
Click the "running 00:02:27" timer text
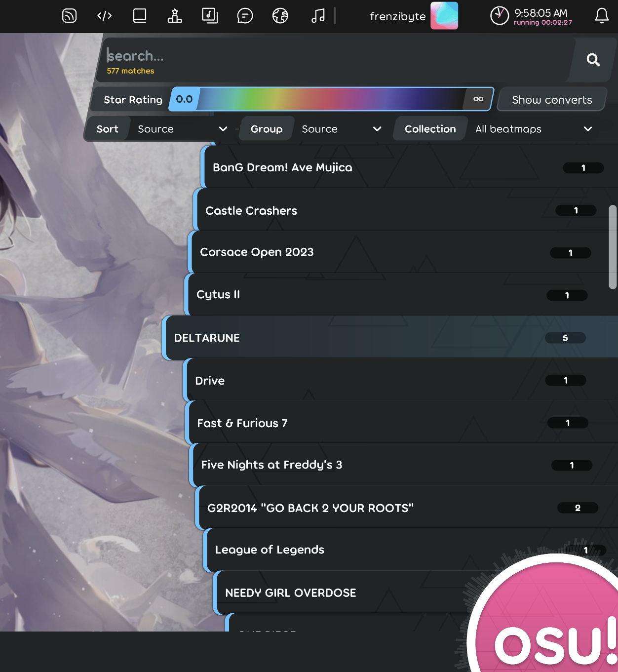tap(543, 23)
